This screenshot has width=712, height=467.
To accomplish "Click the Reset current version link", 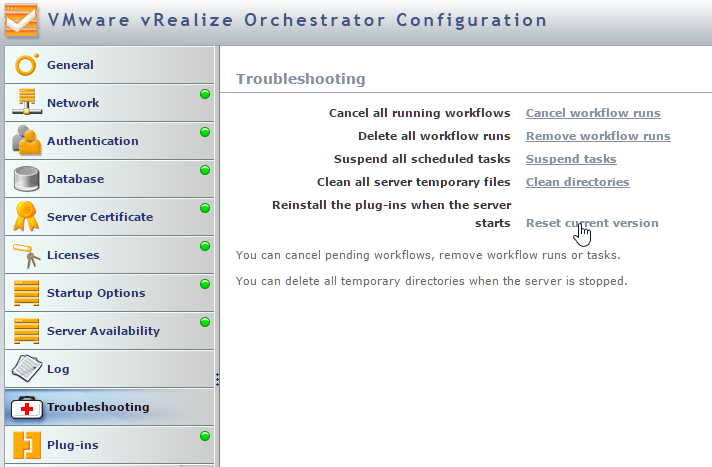I will [x=592, y=223].
